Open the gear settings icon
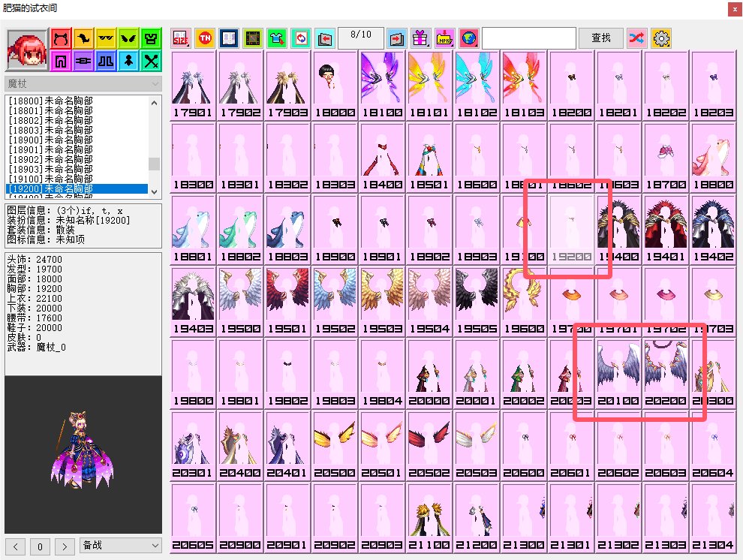This screenshot has width=743, height=560. 660,38
